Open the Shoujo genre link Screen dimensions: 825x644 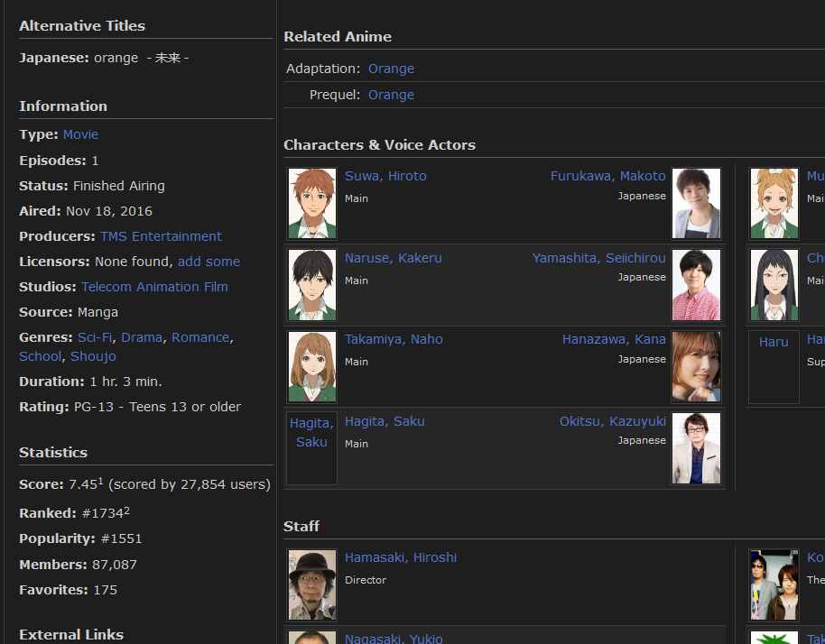(93, 356)
